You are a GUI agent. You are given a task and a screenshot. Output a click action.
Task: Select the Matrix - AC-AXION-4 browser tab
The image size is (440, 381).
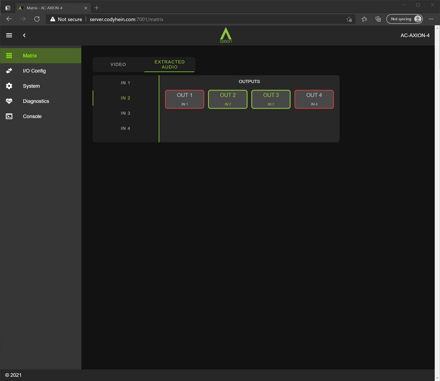point(53,8)
